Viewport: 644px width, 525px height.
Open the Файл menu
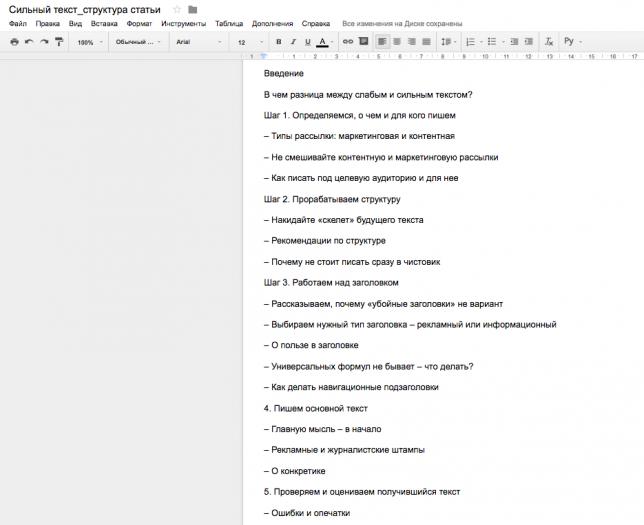click(18, 24)
